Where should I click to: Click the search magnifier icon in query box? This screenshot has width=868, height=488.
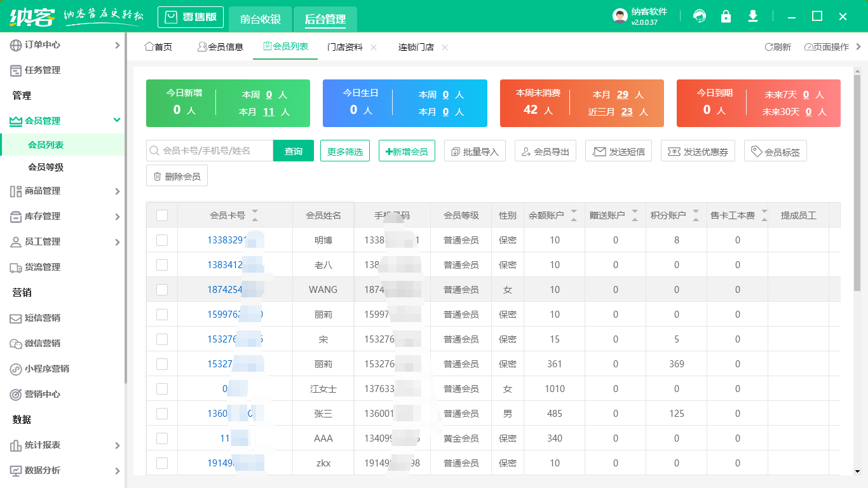[x=154, y=151]
